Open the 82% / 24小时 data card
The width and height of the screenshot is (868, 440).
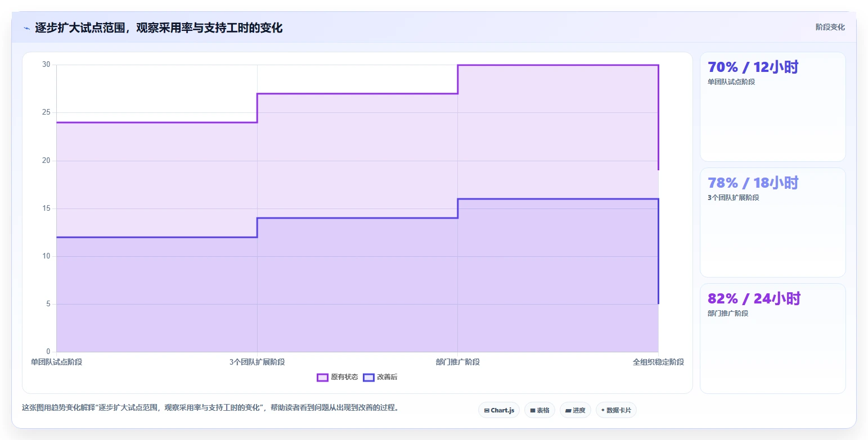(x=772, y=338)
